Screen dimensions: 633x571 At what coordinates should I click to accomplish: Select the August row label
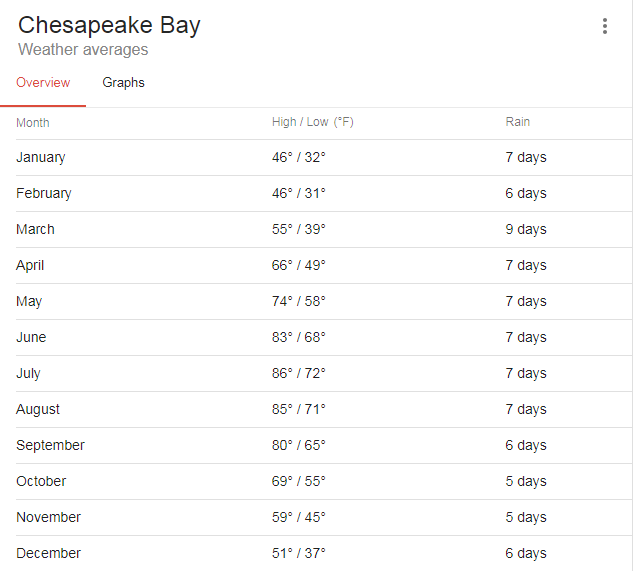pos(38,409)
